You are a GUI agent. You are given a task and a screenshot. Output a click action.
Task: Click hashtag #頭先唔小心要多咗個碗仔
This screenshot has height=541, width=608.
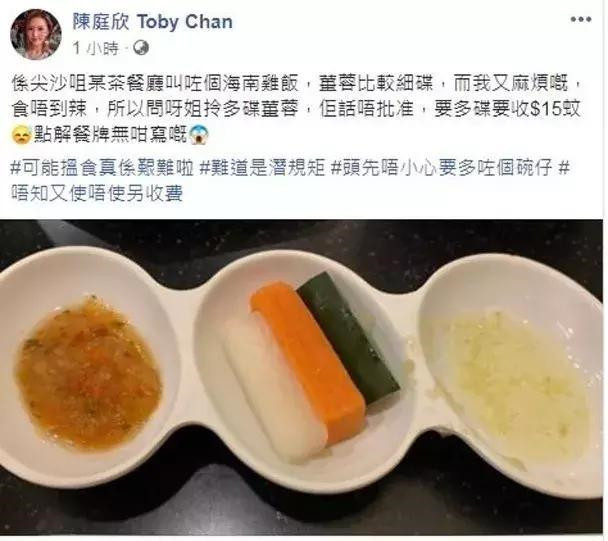[x=441, y=168]
